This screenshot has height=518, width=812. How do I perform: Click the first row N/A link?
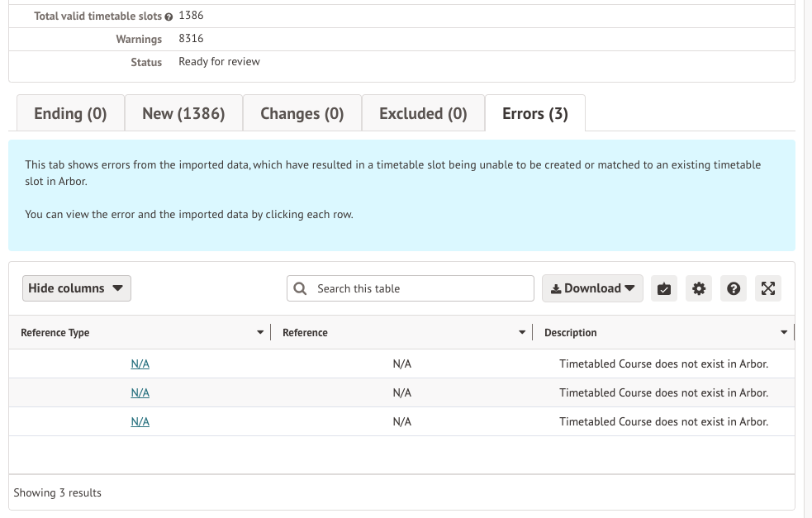(140, 364)
